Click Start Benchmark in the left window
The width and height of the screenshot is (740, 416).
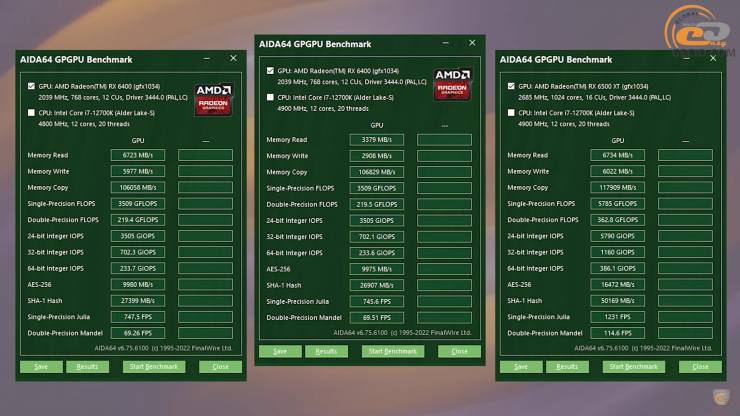click(x=154, y=367)
